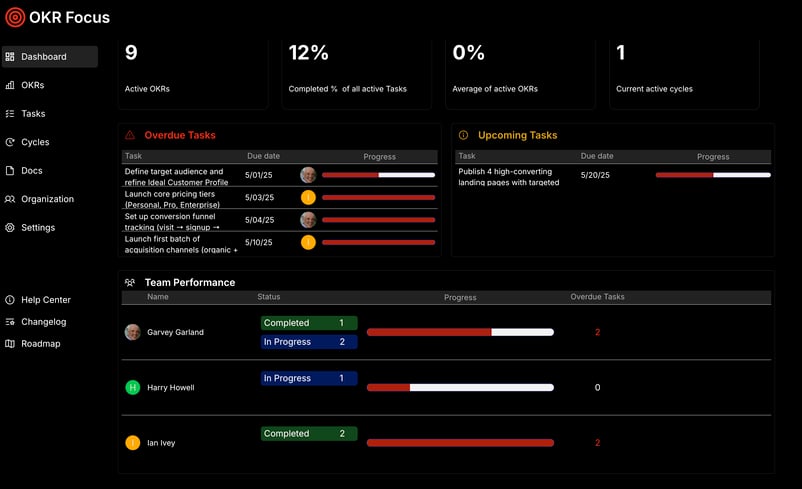Screen dimensions: 802x489
Task: Click the Overdue Tasks heading
Action: pyautogui.click(x=180, y=135)
